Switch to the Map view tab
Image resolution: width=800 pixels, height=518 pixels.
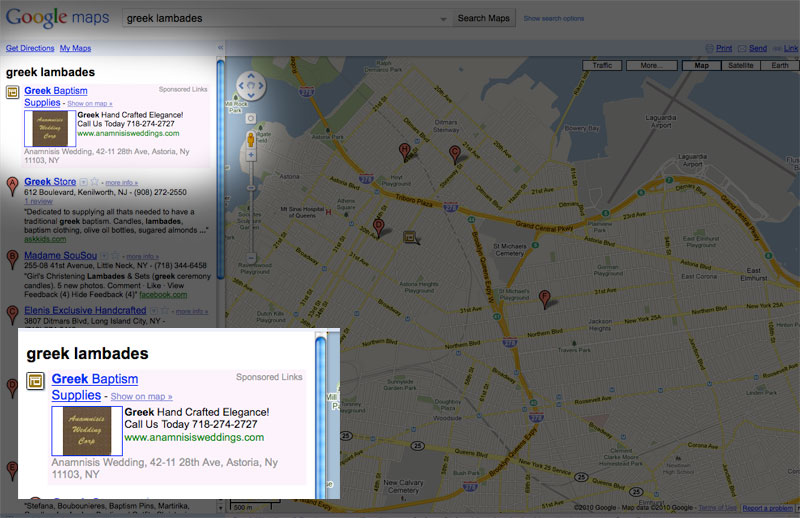[x=701, y=65]
